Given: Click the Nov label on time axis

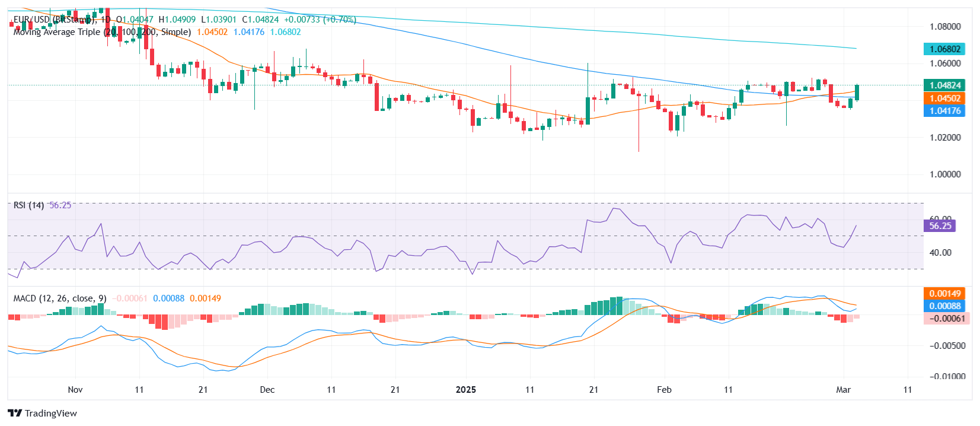Looking at the screenshot, I should pyautogui.click(x=75, y=390).
